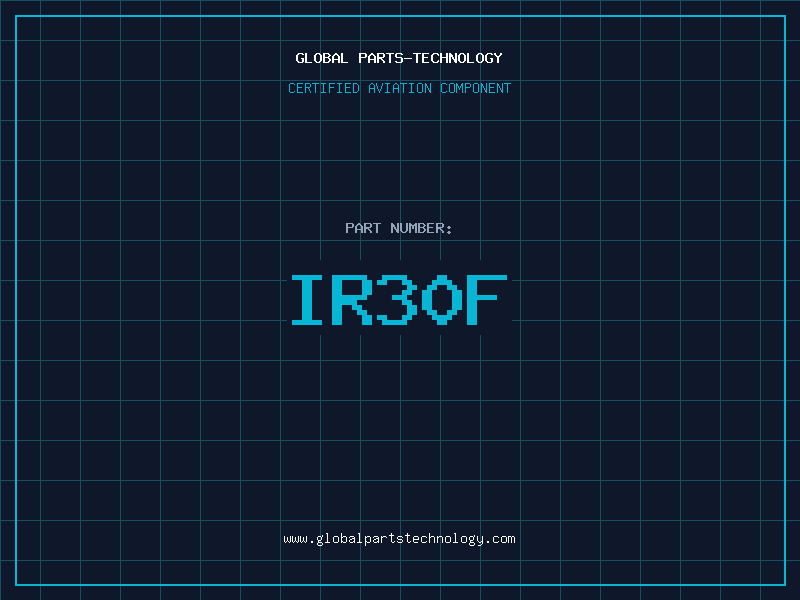Select the word NUMBER in the label
800x600 pixels.
tap(417, 228)
